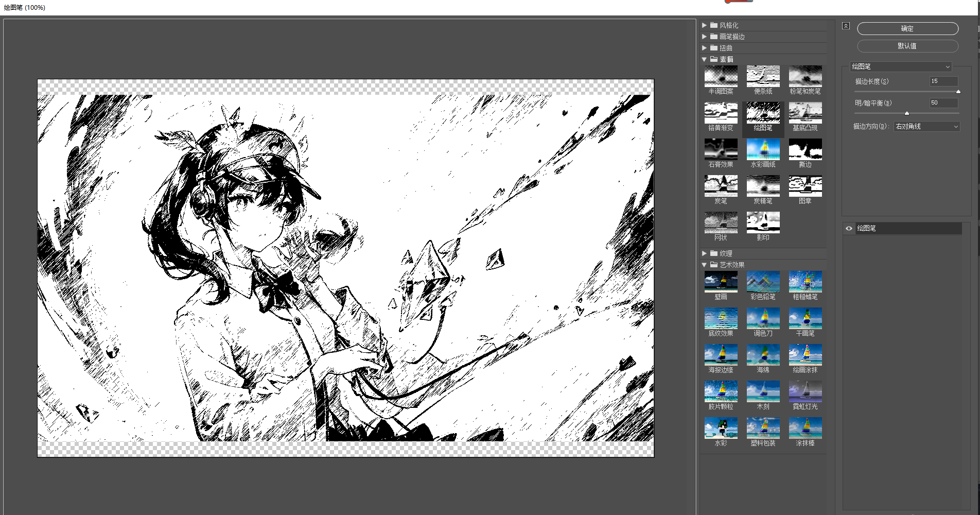Image resolution: width=980 pixels, height=515 pixels.
Task: Select the 绘图笔 filter thumbnail
Action: click(763, 113)
